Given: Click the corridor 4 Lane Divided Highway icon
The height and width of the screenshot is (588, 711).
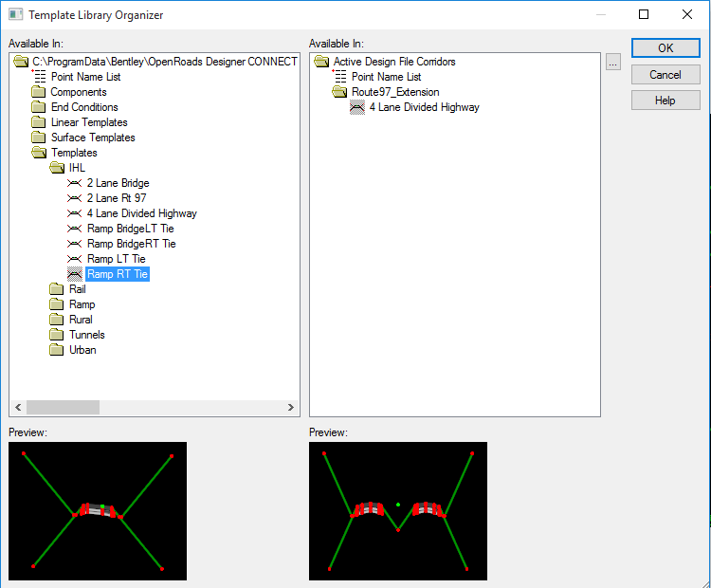Looking at the screenshot, I should (357, 107).
